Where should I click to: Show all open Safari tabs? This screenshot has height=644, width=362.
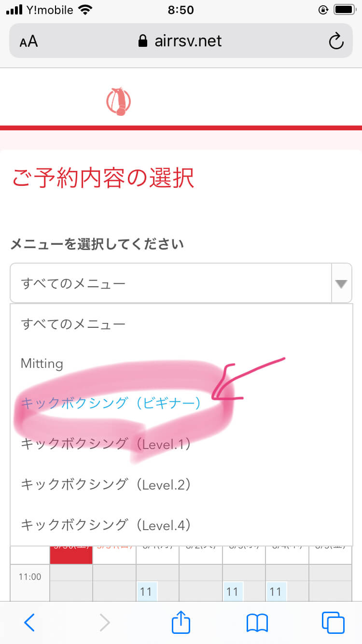333,623
